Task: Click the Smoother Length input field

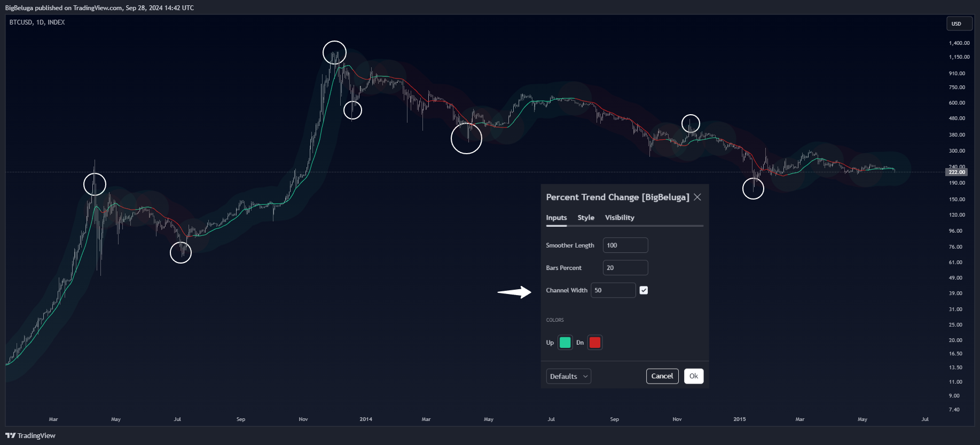Action: point(625,245)
